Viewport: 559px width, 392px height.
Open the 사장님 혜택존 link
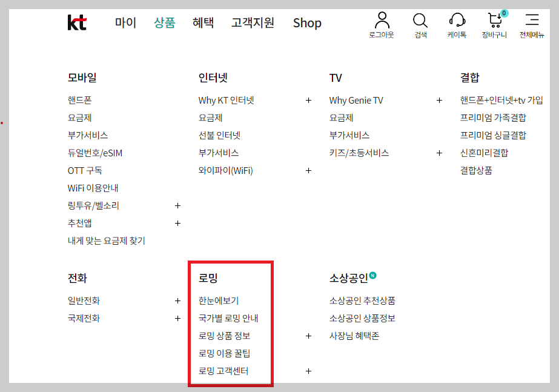click(354, 336)
